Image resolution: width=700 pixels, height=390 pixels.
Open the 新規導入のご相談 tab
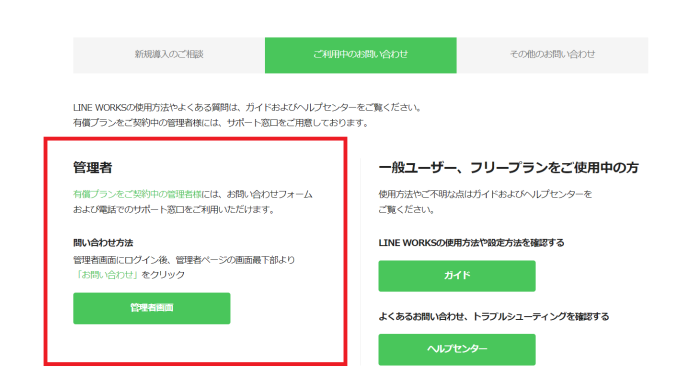(169, 55)
